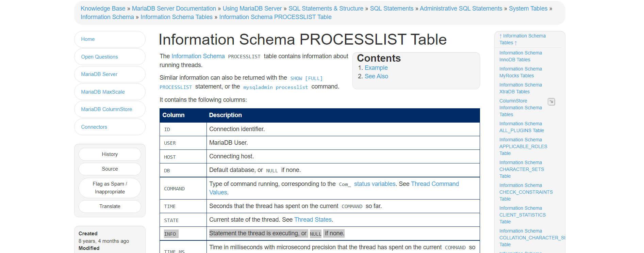This screenshot has height=253, width=644.
Task: Open Knowledge Base breadcrumb link
Action: [x=103, y=9]
